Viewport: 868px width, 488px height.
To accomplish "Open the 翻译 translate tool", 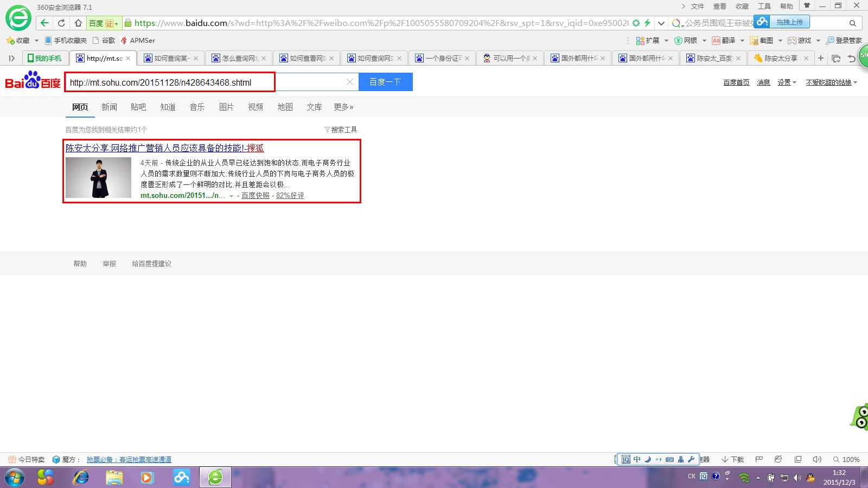I will point(724,41).
